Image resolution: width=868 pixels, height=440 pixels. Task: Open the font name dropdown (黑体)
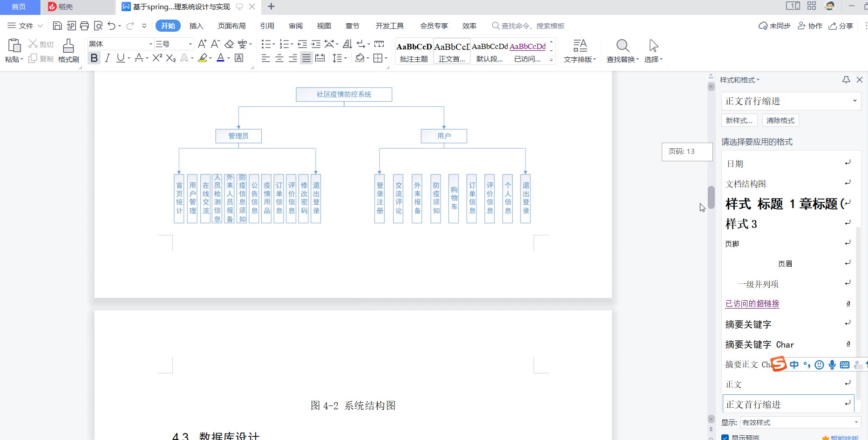150,44
